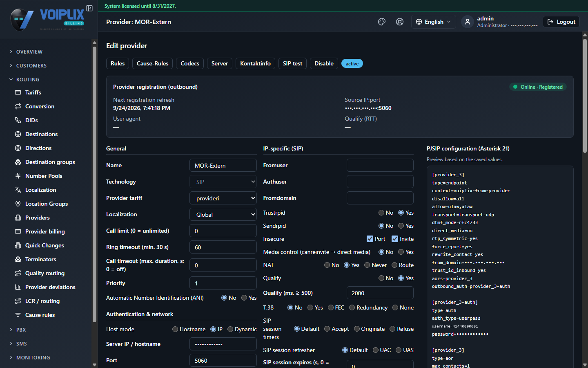
Task: Run the SIP test button
Action: click(292, 63)
